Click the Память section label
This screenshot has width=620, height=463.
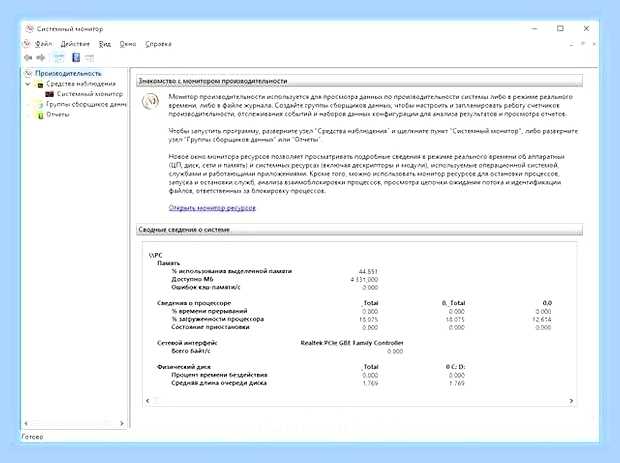168,263
